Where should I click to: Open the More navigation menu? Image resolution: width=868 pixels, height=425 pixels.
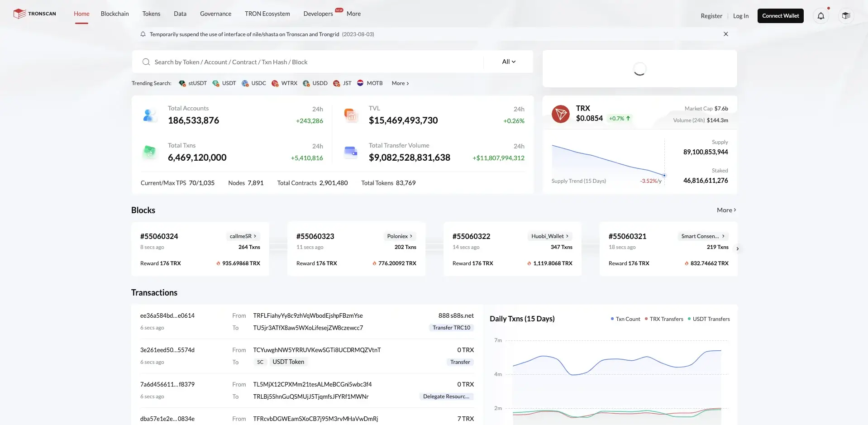click(353, 14)
